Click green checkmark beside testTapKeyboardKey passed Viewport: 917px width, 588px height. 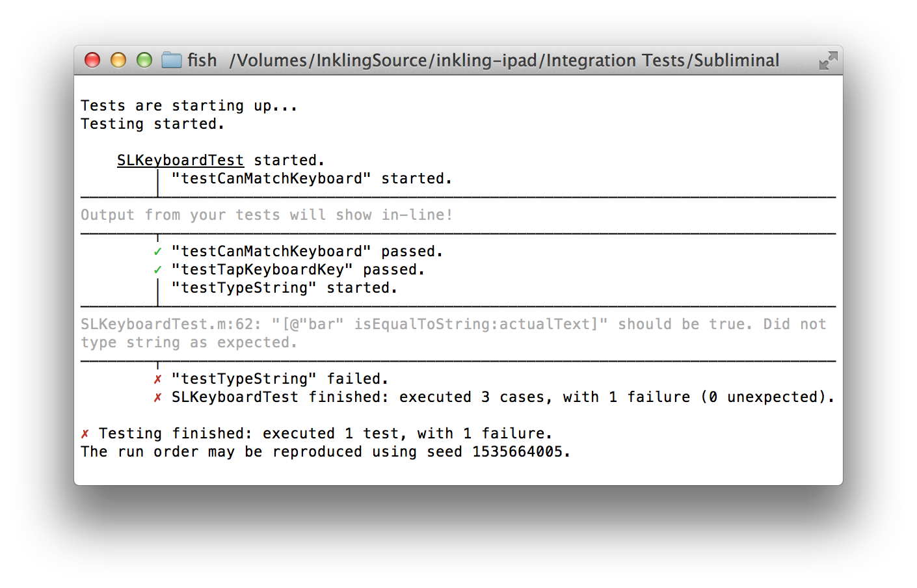pos(157,270)
